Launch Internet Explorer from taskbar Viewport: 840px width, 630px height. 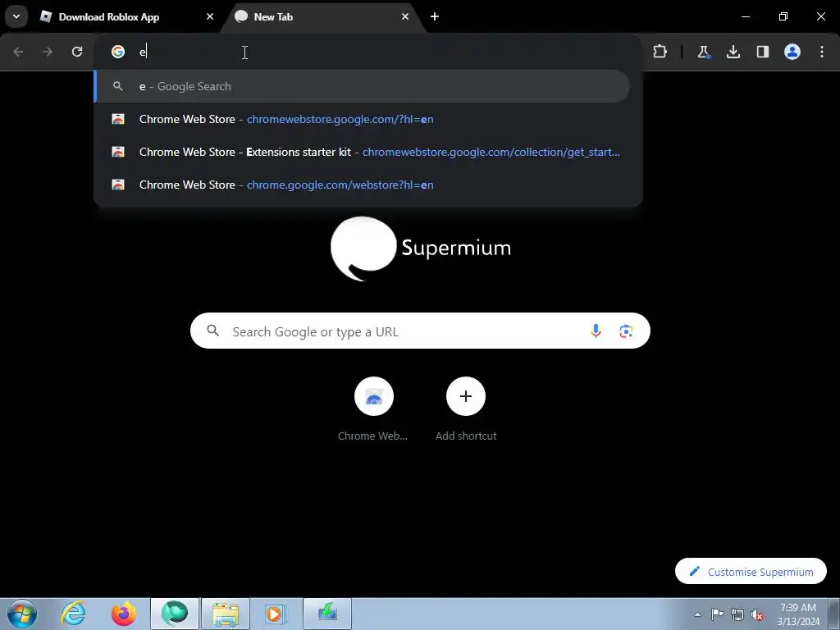tap(73, 614)
